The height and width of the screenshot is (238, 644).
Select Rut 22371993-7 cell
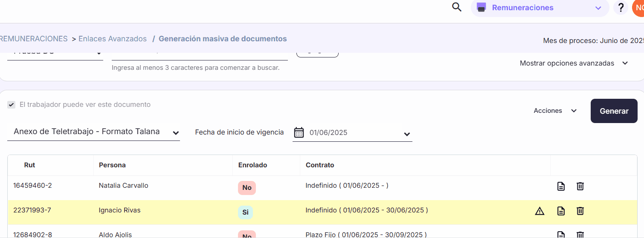click(x=32, y=210)
